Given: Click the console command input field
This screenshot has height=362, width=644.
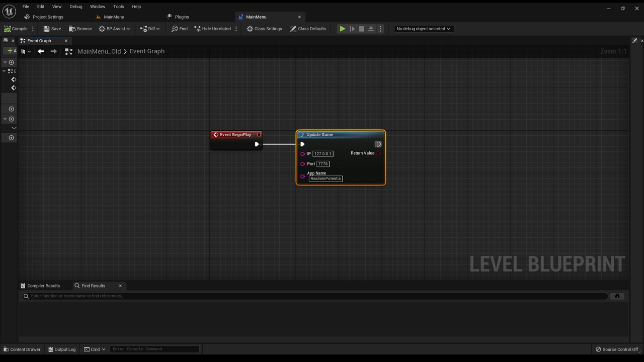Looking at the screenshot, I should click(x=154, y=349).
